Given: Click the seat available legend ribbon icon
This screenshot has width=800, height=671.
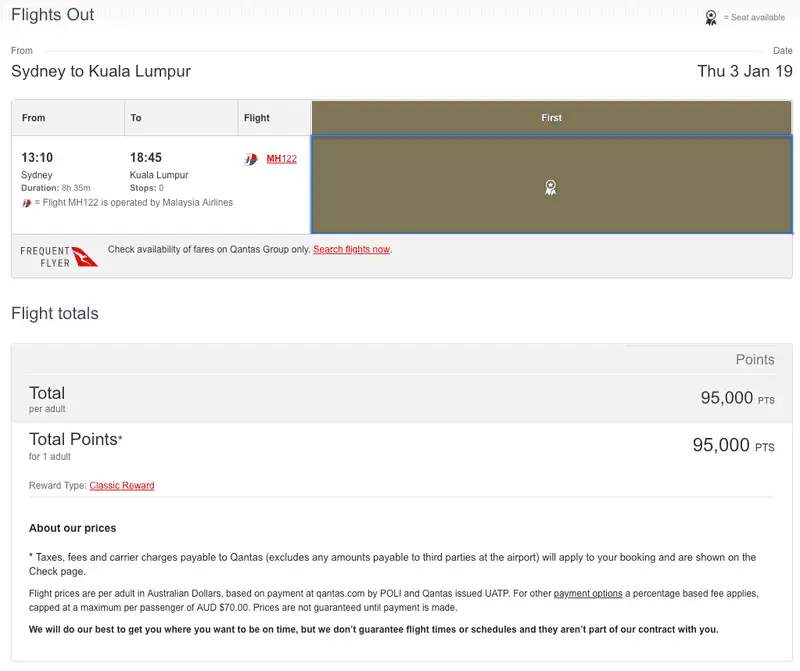Looking at the screenshot, I should click(x=711, y=18).
